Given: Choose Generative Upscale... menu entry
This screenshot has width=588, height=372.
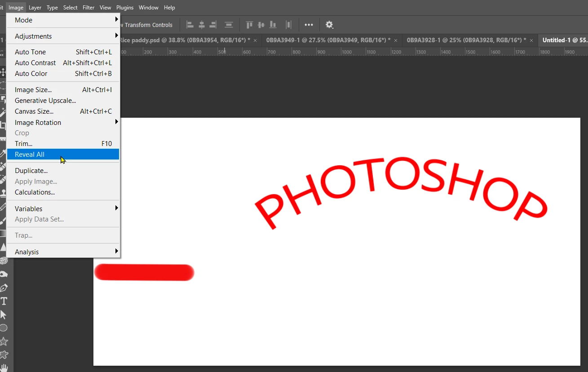Looking at the screenshot, I should 63,100.
